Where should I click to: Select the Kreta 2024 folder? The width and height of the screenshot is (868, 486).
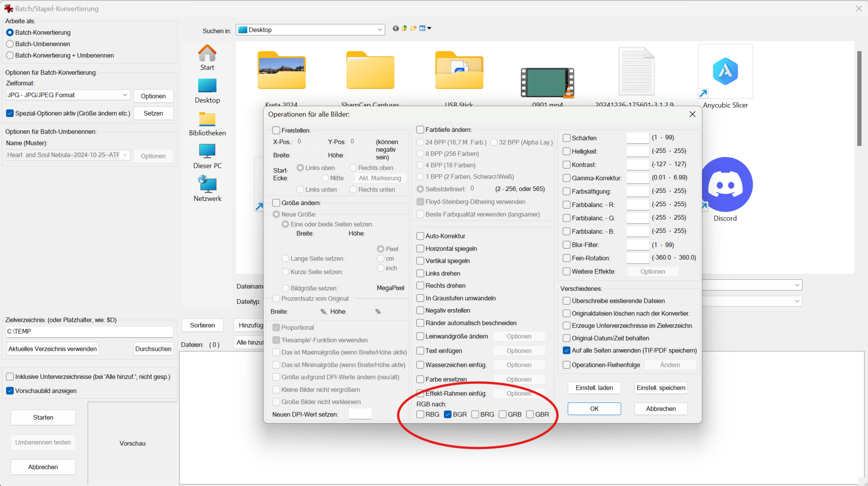click(282, 77)
